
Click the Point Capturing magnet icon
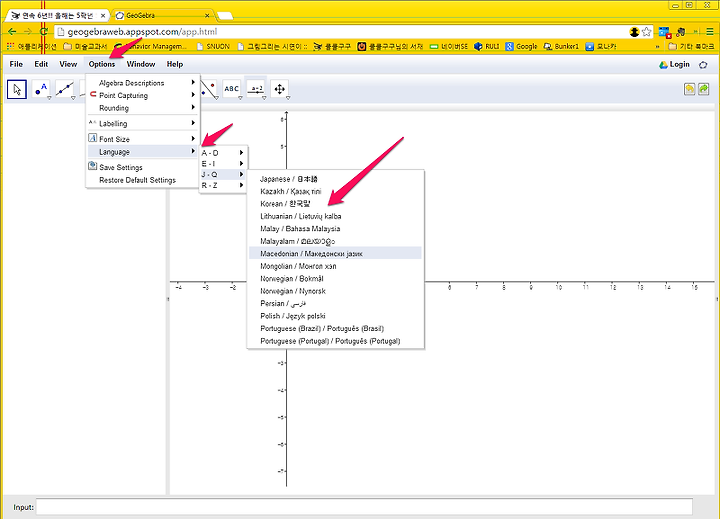click(93, 94)
